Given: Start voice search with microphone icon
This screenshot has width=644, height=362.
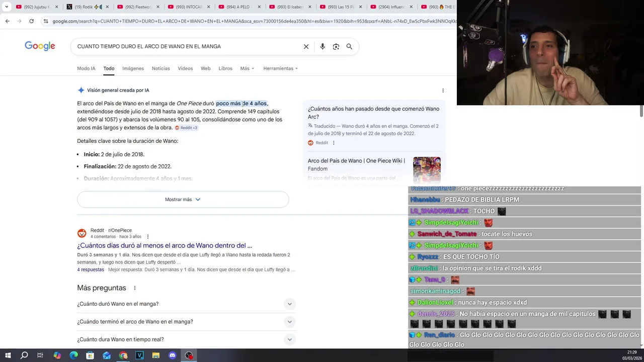Looking at the screenshot, I should [323, 46].
